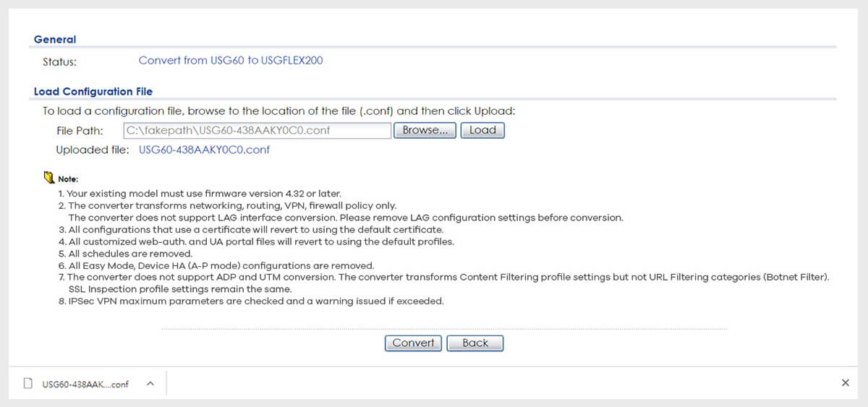868x407 pixels.
Task: Go Back with the Back button
Action: click(x=475, y=343)
